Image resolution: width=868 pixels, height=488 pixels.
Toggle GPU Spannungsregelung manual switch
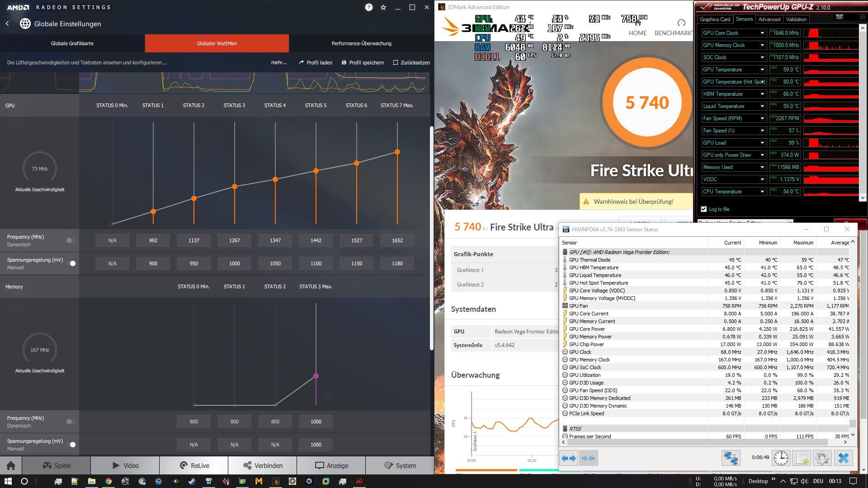pos(71,263)
